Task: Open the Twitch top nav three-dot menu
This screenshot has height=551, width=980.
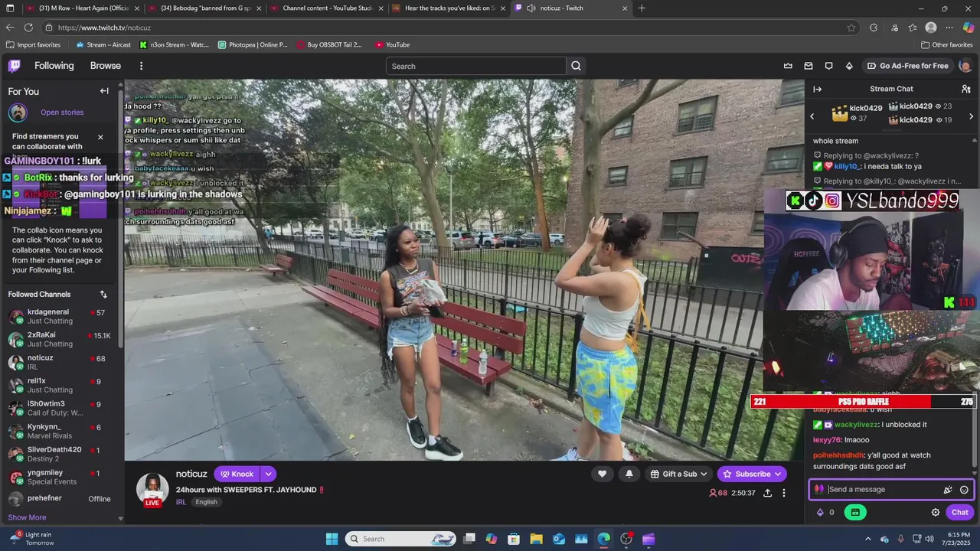Action: pyautogui.click(x=141, y=66)
